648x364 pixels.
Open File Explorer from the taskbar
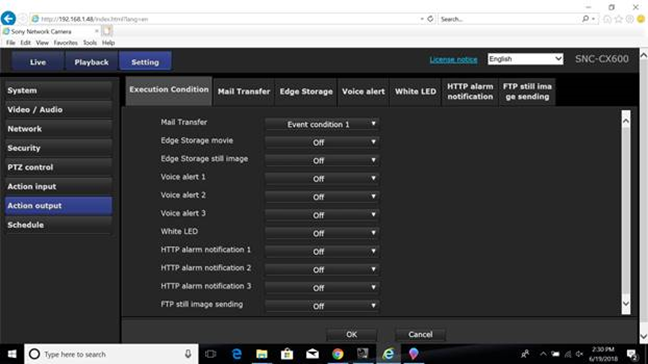262,354
